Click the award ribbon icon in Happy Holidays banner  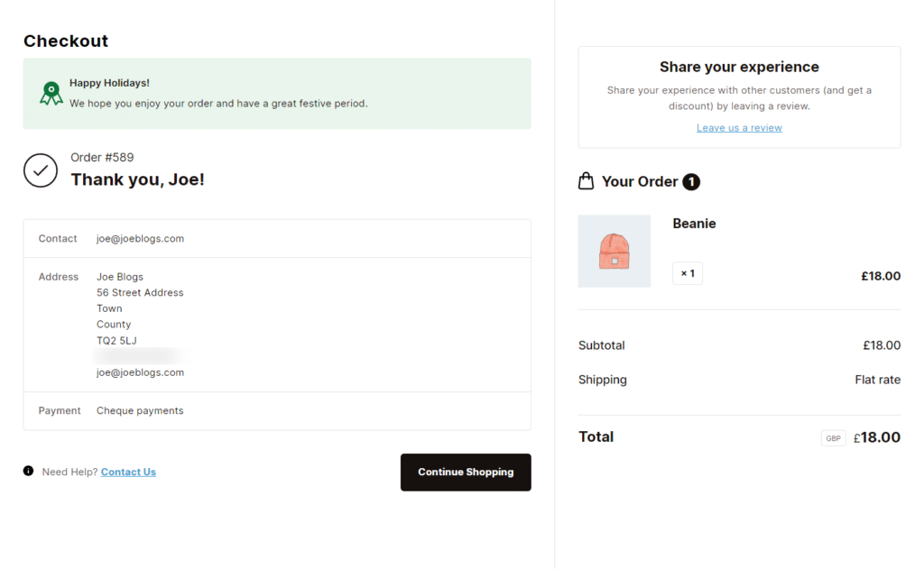(51, 93)
